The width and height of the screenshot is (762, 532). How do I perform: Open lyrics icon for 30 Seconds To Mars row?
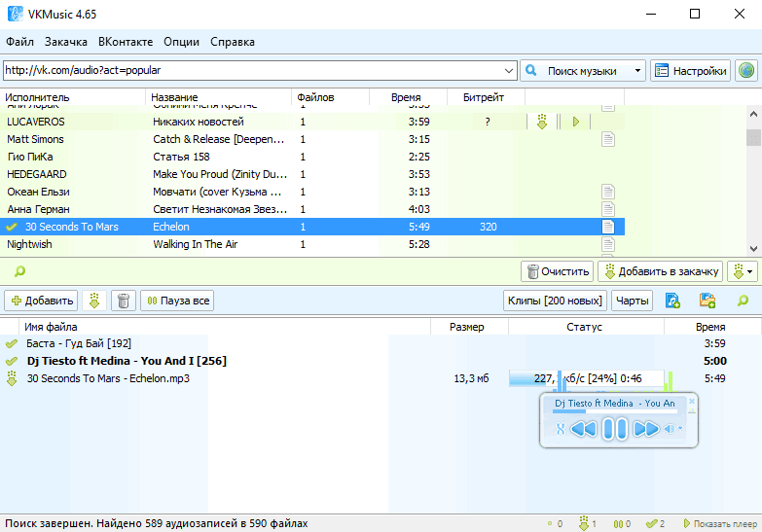(x=608, y=227)
